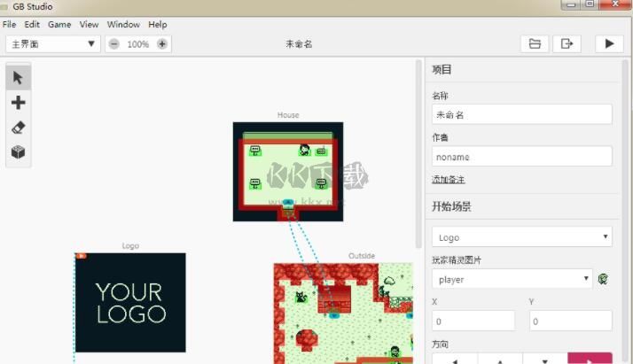Run the game with play button
The width and height of the screenshot is (633, 364).
[x=609, y=43]
